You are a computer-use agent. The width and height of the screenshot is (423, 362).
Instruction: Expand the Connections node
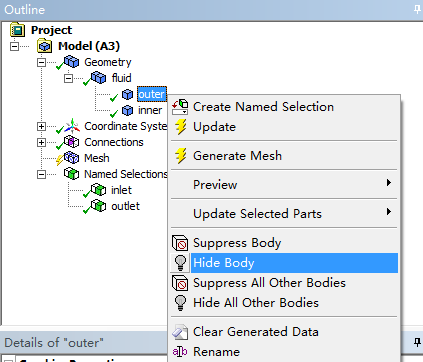41,142
